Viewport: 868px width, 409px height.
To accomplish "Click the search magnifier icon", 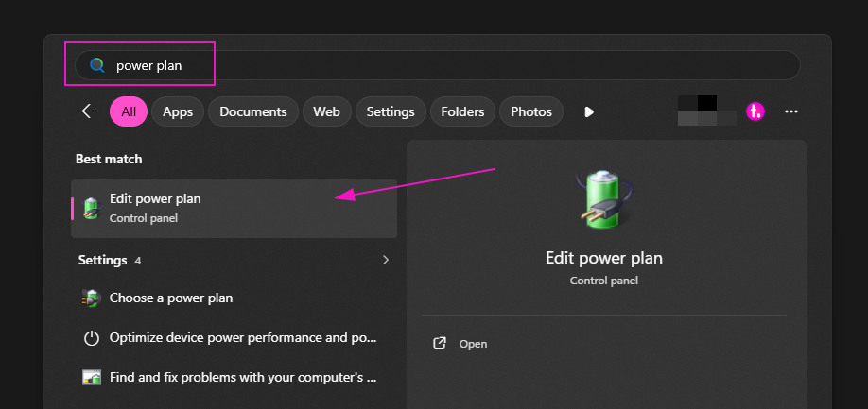I will tap(97, 66).
